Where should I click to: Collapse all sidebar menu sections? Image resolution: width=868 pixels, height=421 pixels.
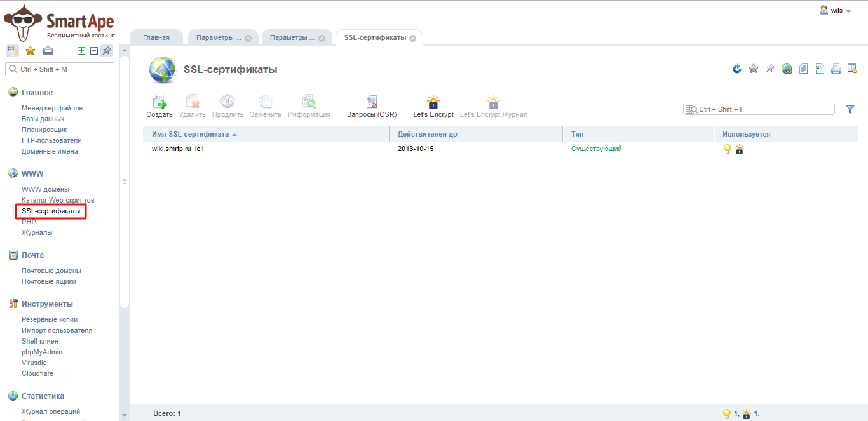click(93, 51)
